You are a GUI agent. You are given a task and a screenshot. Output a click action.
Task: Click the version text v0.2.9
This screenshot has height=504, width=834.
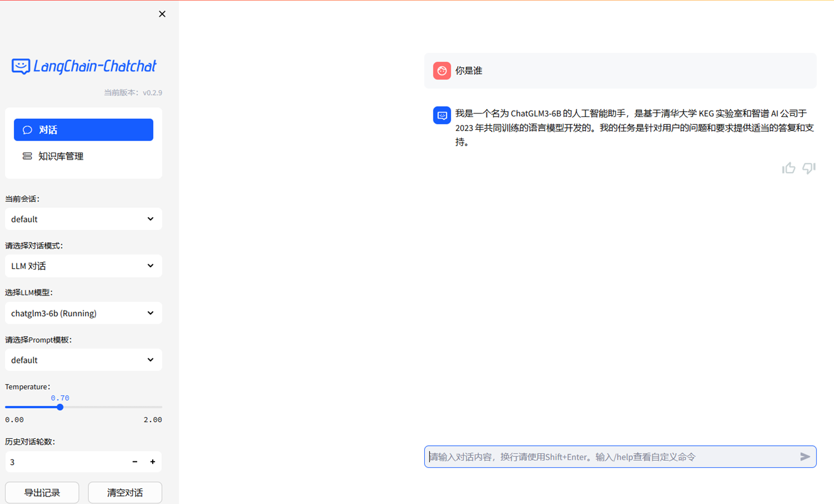click(153, 92)
